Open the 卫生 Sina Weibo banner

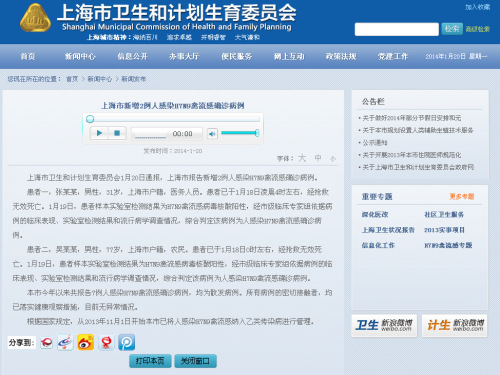click(384, 325)
